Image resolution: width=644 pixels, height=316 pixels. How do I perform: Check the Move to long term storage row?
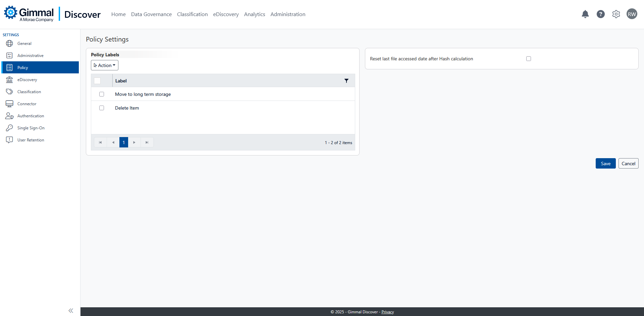(x=102, y=94)
